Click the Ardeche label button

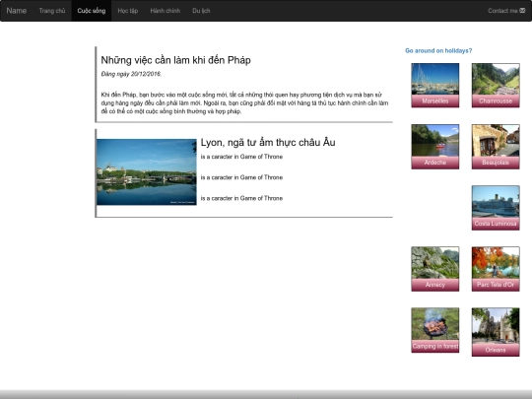tap(435, 163)
